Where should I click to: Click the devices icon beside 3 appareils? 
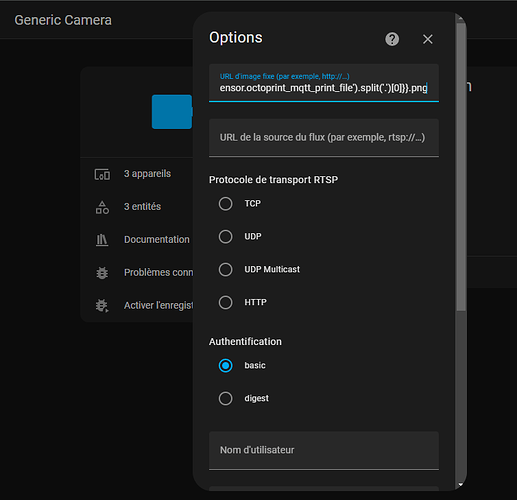102,174
